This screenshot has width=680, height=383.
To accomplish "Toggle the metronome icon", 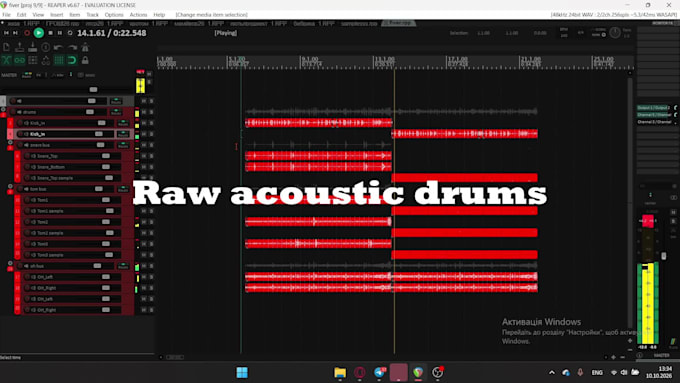I will click(85, 47).
